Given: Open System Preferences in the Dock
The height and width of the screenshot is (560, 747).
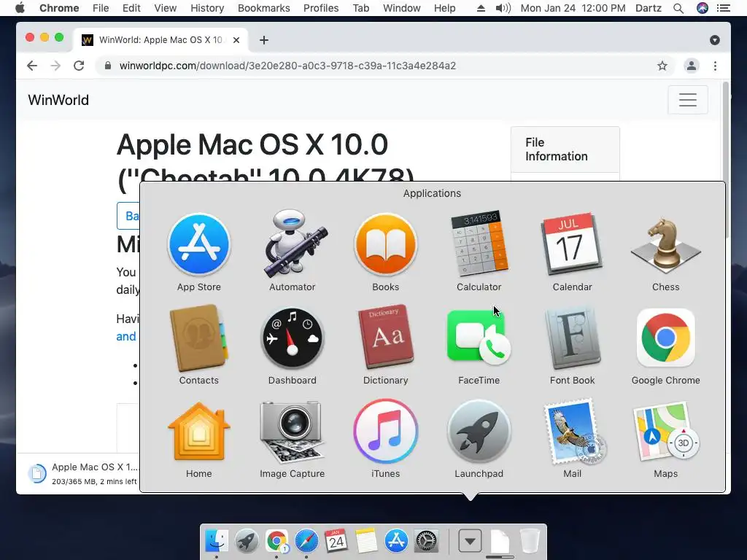Looking at the screenshot, I should tap(426, 541).
